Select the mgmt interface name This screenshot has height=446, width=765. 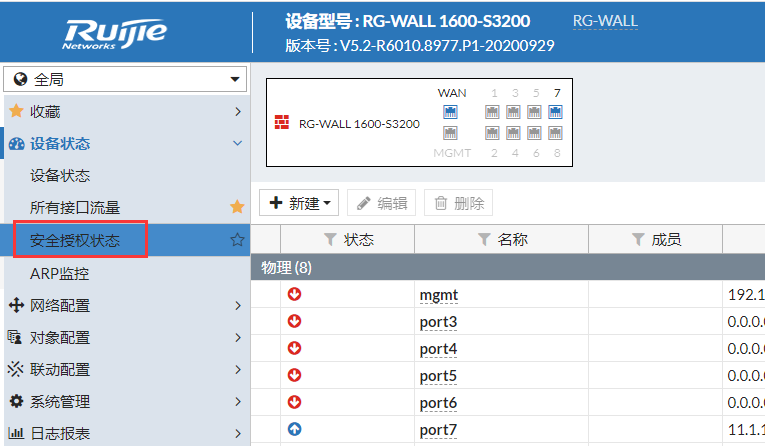point(439,295)
